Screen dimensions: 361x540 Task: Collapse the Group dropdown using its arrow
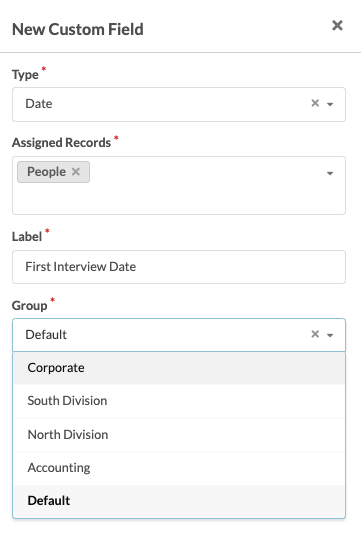pyautogui.click(x=330, y=335)
